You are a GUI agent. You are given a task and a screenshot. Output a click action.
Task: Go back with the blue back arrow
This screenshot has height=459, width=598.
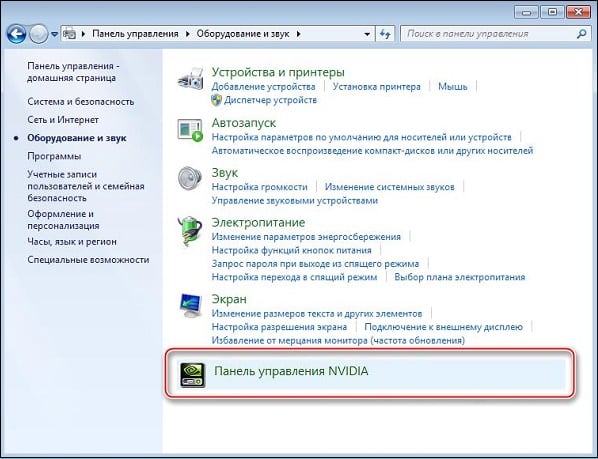(16, 34)
